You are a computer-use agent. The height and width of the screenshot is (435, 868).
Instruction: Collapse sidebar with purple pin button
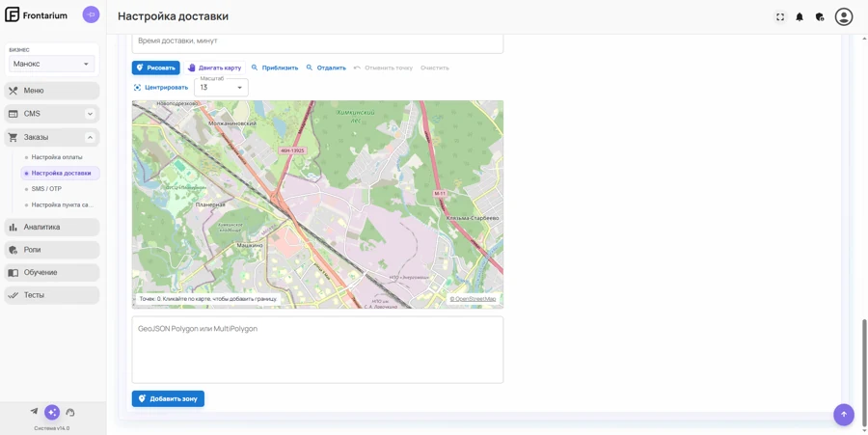(x=91, y=14)
